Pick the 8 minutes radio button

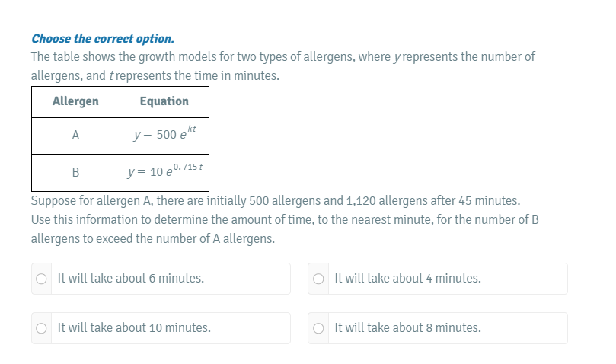(x=318, y=328)
